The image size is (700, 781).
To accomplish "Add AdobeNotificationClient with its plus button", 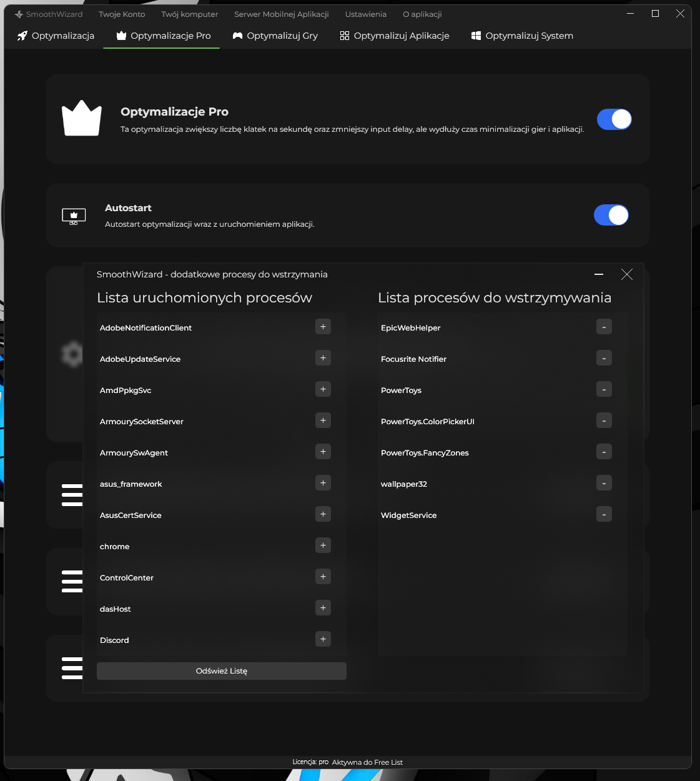I will click(323, 327).
